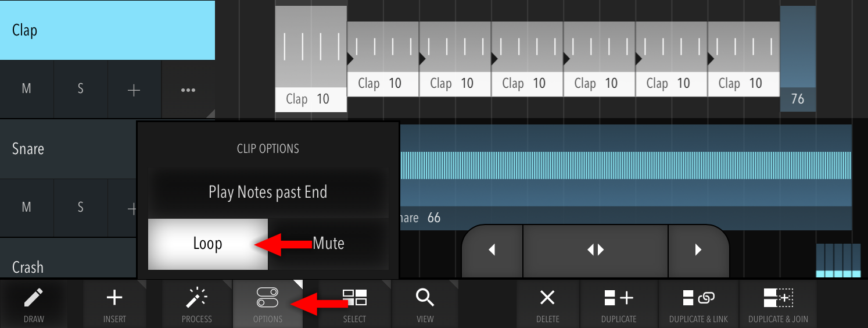Click the Options toggle icon
This screenshot has height=328, width=868.
(x=268, y=304)
